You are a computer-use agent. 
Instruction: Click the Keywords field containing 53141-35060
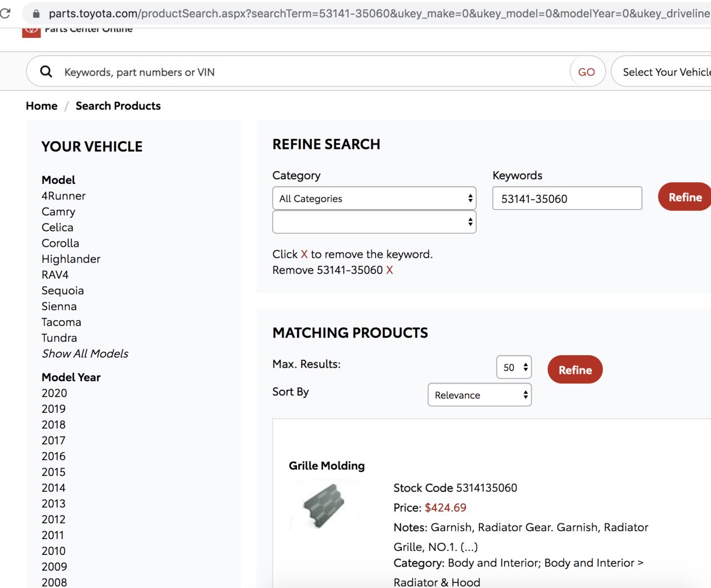point(567,198)
